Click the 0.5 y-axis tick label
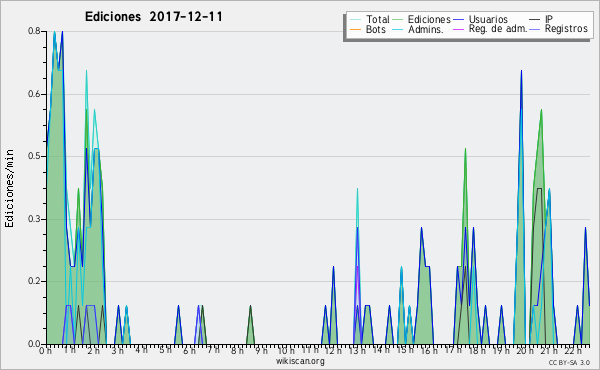The height and width of the screenshot is (370, 600). (34, 156)
